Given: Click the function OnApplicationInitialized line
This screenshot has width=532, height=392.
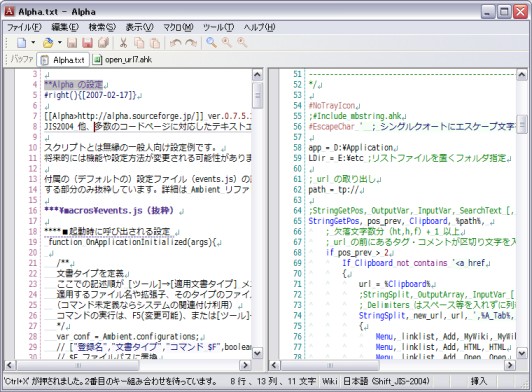Looking at the screenshot, I should click(132, 242).
